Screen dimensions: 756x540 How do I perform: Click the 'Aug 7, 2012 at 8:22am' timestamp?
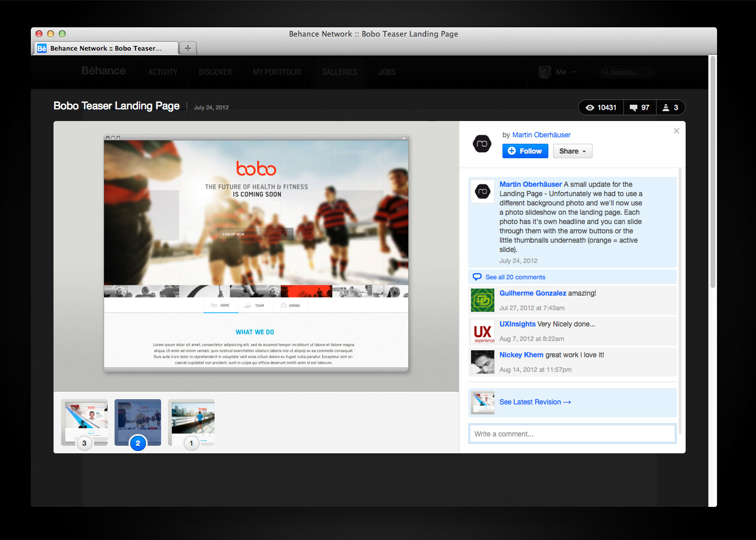[x=532, y=339]
